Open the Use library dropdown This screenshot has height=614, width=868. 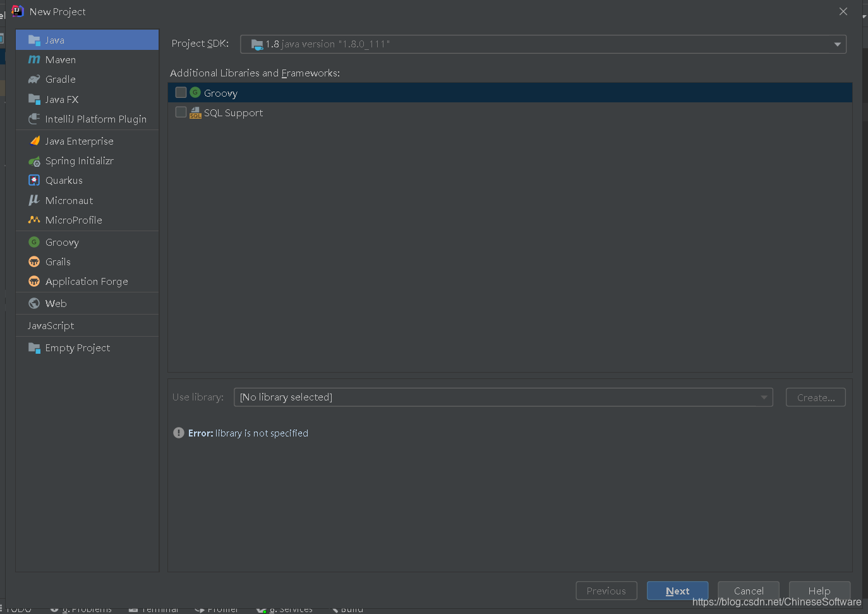click(x=503, y=397)
